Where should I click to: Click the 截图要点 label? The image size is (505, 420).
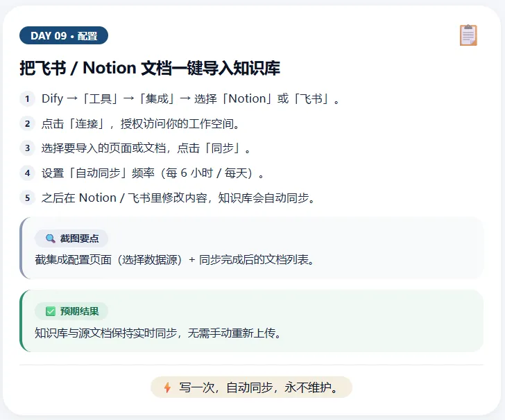pos(79,238)
